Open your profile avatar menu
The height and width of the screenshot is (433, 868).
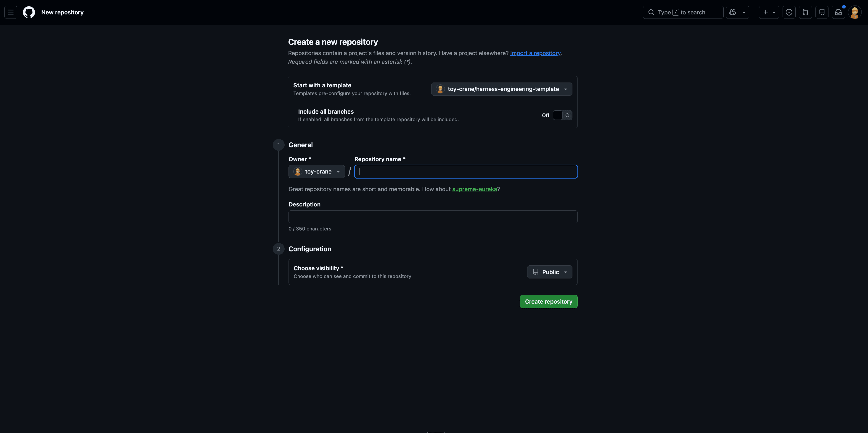855,12
